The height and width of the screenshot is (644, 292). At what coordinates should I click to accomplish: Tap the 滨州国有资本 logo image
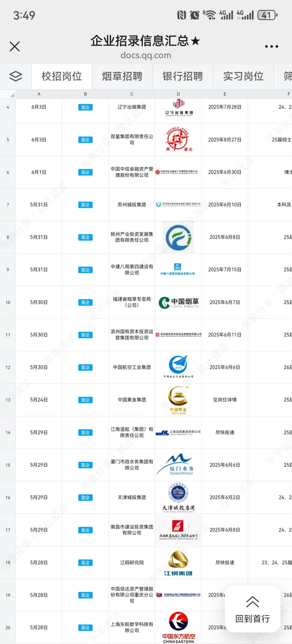point(178,335)
